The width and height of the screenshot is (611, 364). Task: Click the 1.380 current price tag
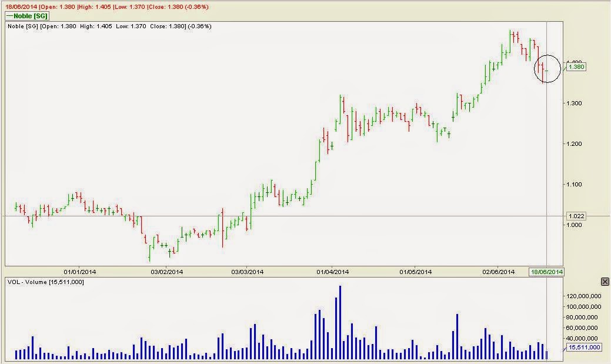point(576,66)
